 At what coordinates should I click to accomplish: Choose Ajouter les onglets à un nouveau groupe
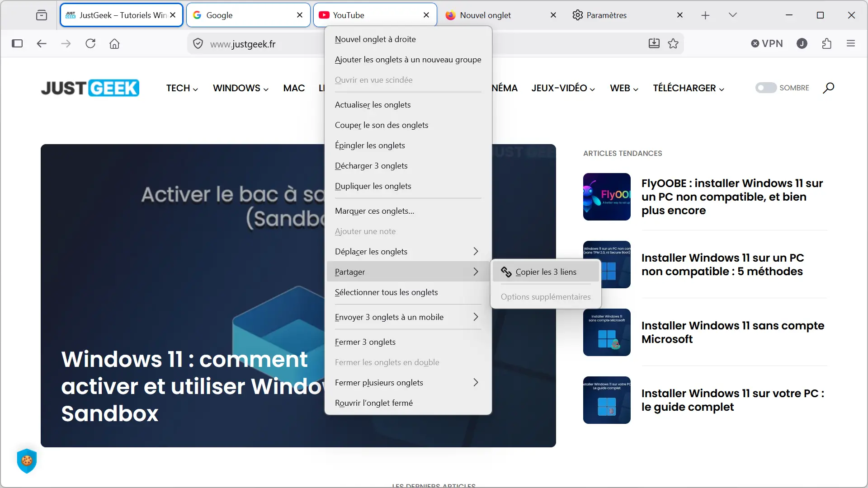[x=408, y=59]
